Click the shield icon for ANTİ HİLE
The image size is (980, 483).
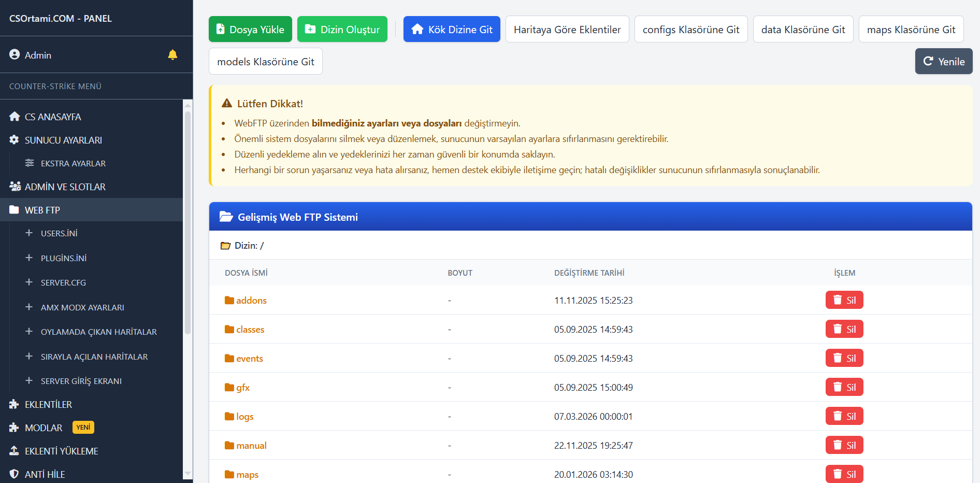15,474
